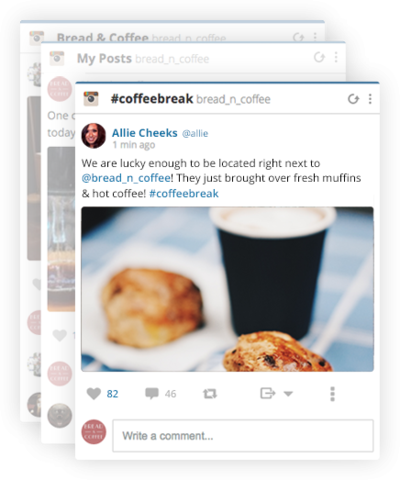Viewport: 400px width, 480px height.
Task: Open #coffeebreak stream options menu
Action: (370, 99)
